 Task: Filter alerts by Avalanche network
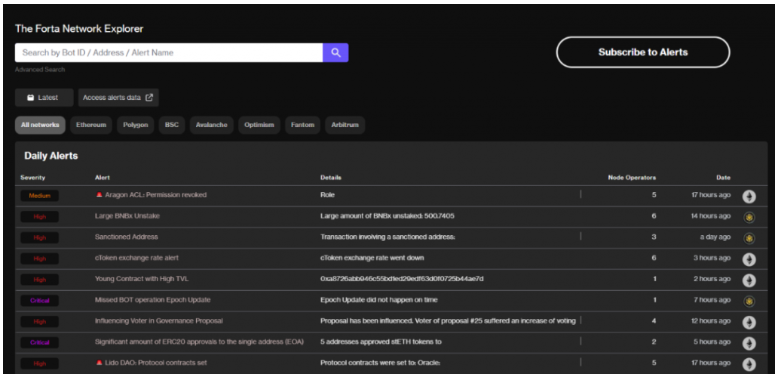tap(211, 125)
